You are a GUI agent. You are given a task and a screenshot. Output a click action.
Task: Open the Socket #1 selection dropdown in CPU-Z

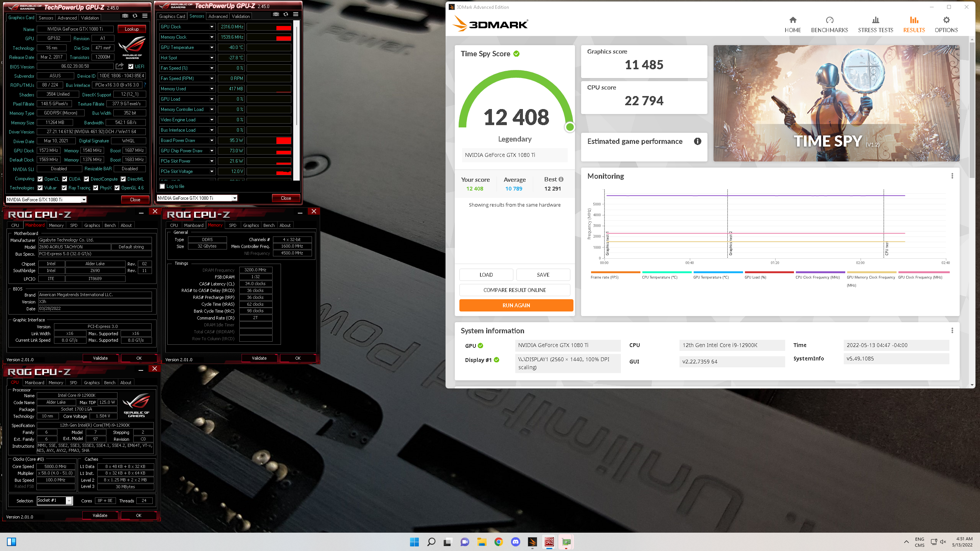pos(69,500)
